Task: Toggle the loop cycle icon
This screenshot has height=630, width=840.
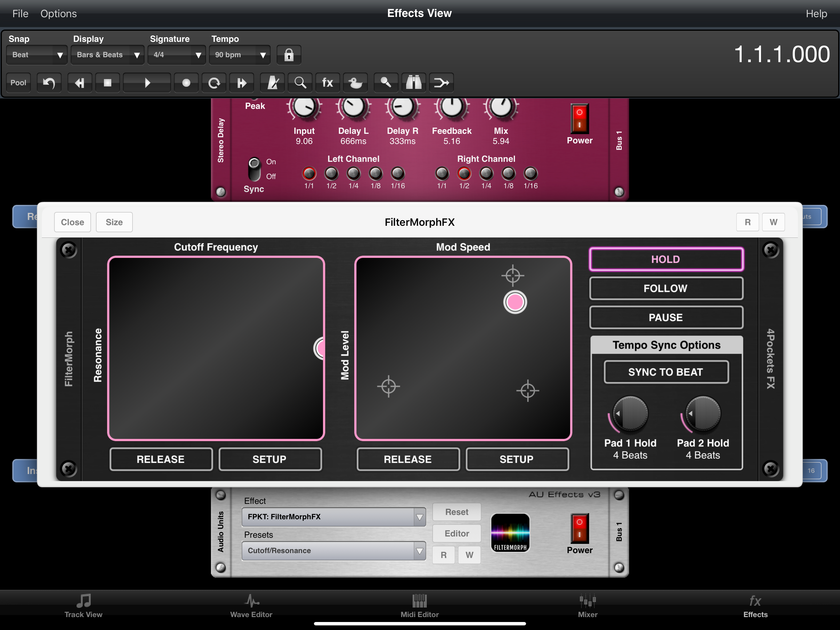Action: click(214, 82)
